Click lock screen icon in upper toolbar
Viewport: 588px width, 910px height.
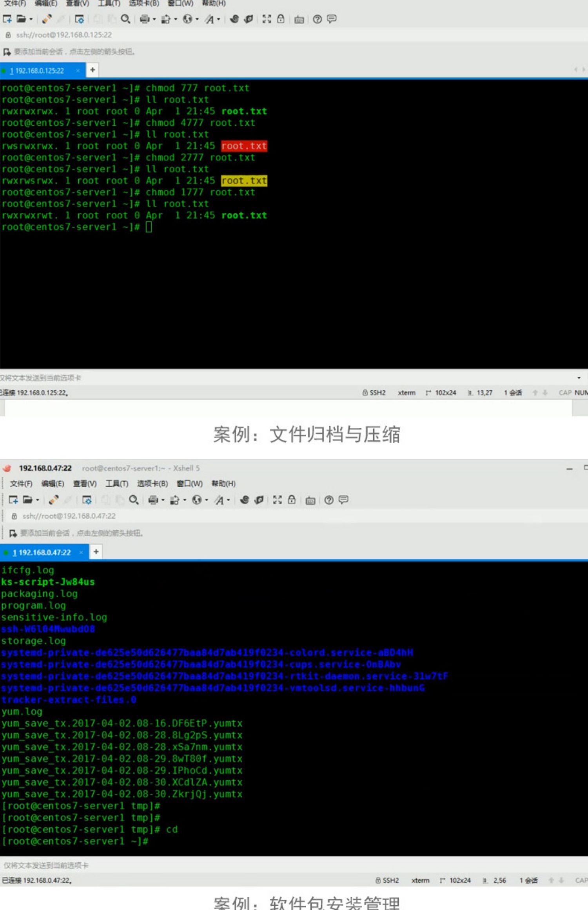click(281, 19)
